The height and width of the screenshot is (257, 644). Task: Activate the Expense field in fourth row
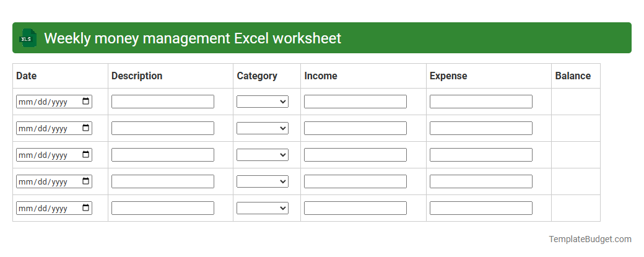[x=481, y=181]
